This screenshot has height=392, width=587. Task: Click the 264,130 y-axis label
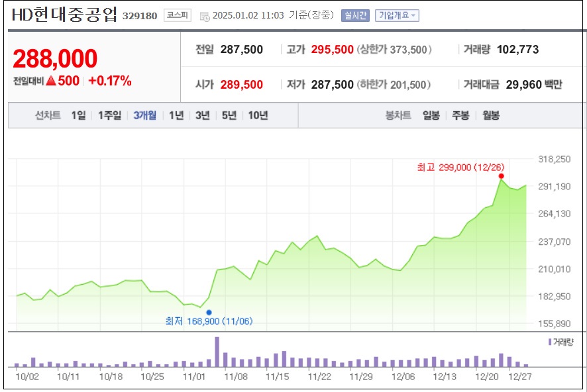(554, 214)
